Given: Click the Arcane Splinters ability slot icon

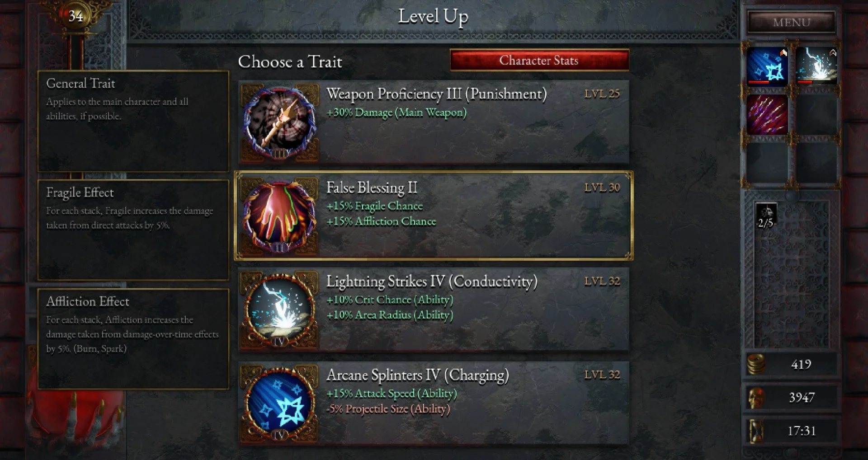Looking at the screenshot, I should (767, 66).
